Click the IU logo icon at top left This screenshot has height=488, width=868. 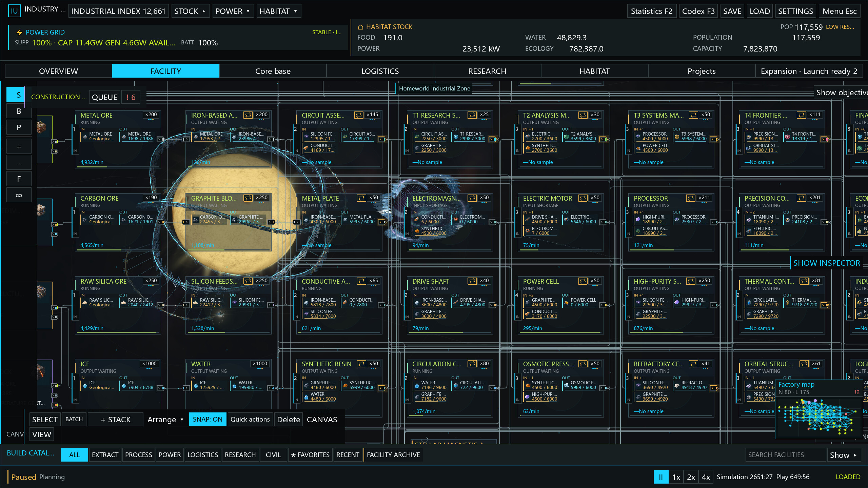click(x=14, y=11)
